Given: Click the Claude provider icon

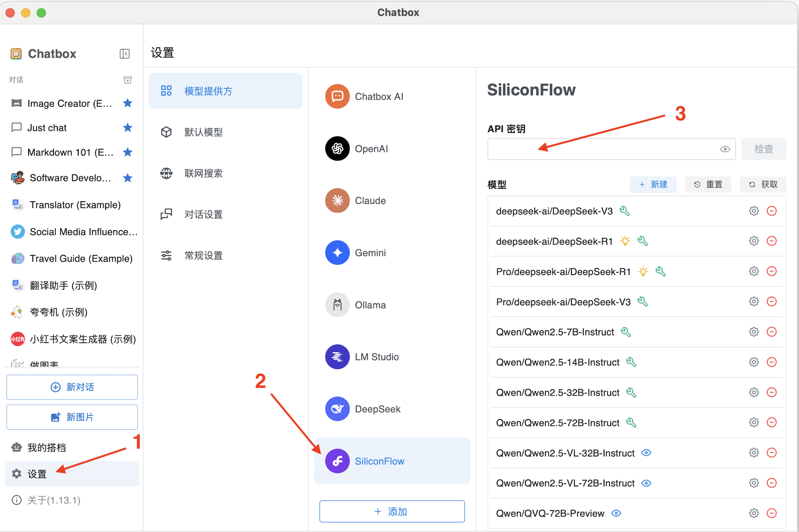Looking at the screenshot, I should (x=338, y=201).
